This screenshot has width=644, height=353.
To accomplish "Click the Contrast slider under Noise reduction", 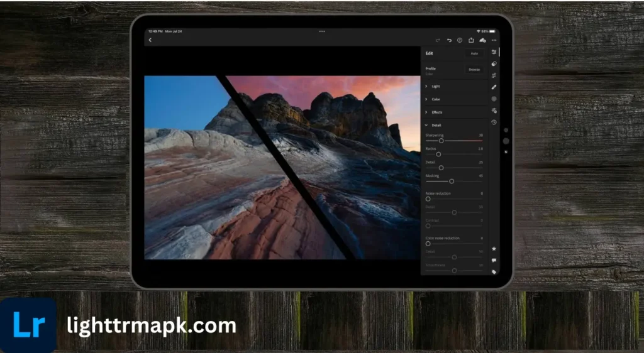I will (x=454, y=226).
